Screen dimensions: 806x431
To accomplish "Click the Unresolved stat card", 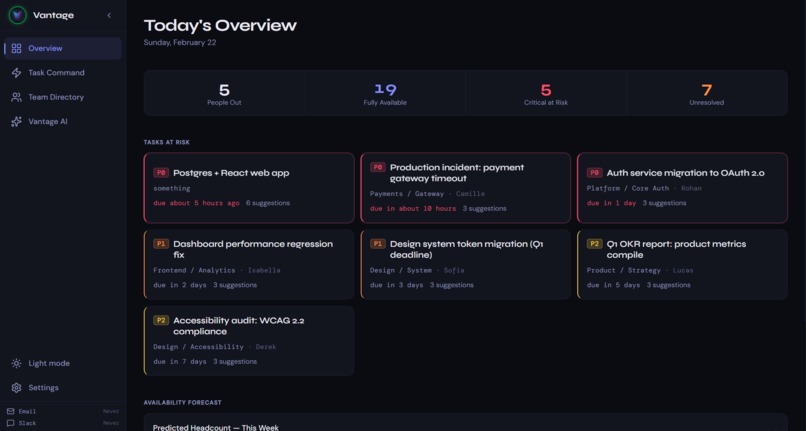I will pyautogui.click(x=707, y=93).
